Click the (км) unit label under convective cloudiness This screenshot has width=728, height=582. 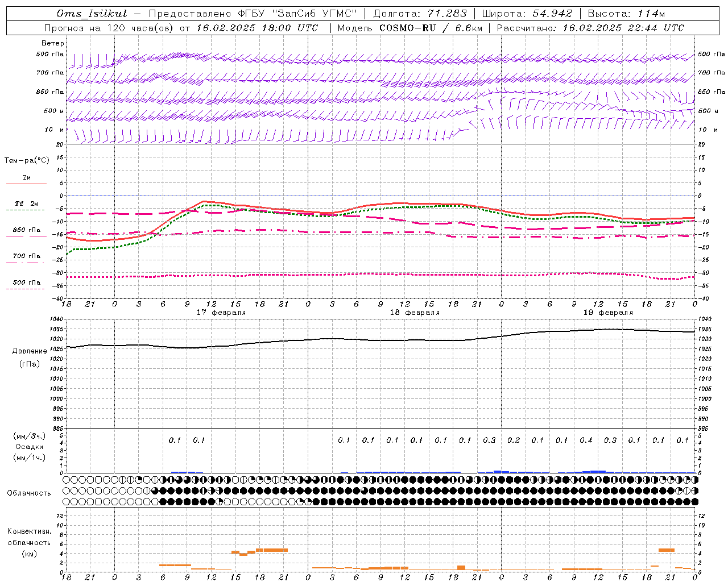(x=29, y=554)
